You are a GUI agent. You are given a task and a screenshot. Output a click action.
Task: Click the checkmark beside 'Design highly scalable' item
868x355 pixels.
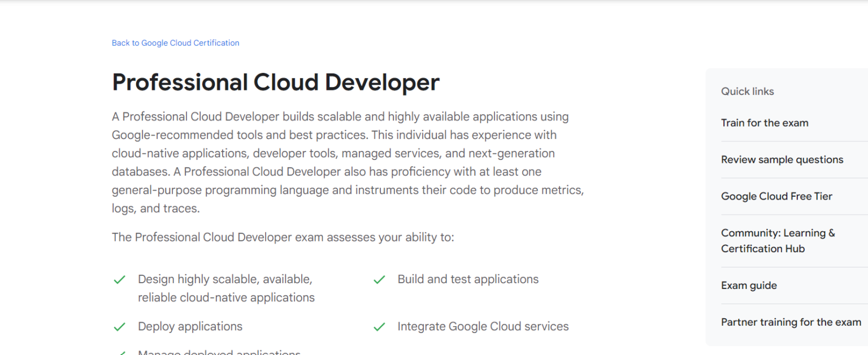[x=120, y=279]
